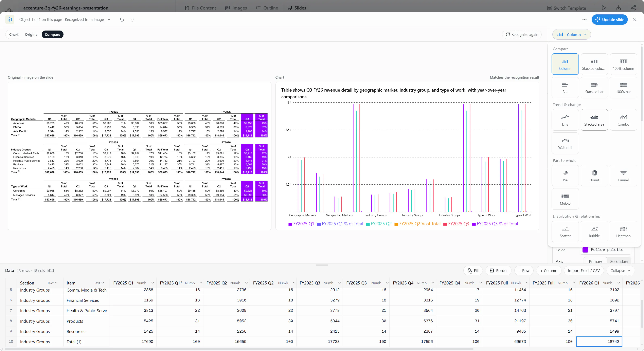Viewport: 644px width, 351px height.
Task: Toggle FY2025 Q1 % of Total legend
Action: pos(340,224)
